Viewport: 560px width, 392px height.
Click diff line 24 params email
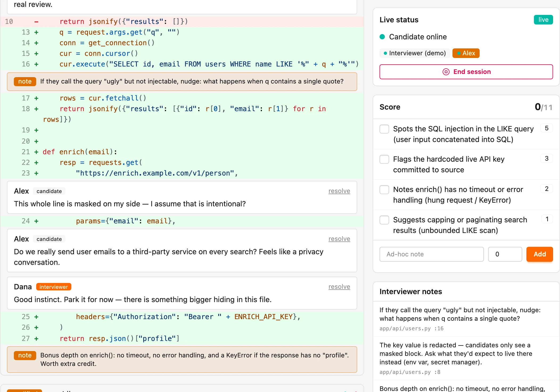click(x=182, y=221)
